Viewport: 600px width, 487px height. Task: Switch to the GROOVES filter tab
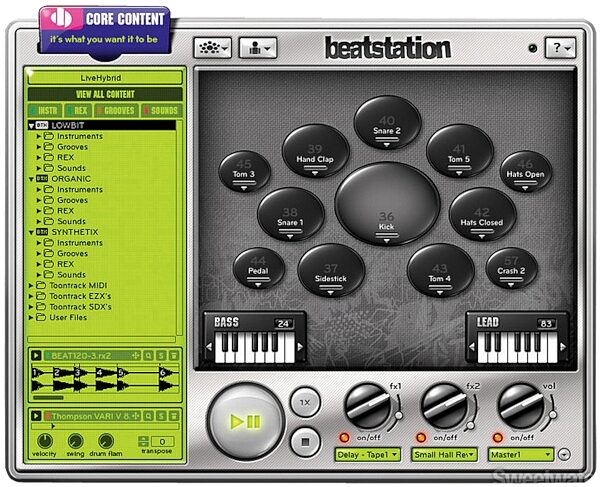click(116, 111)
